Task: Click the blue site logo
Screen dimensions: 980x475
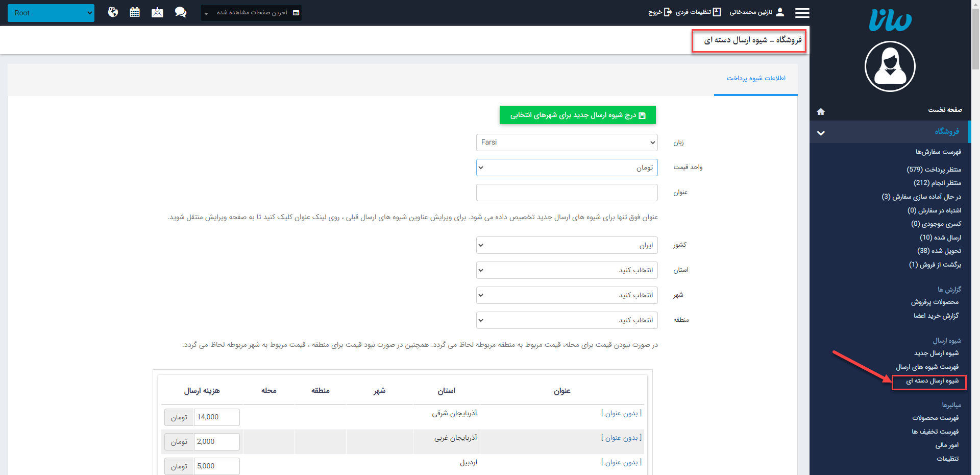Action: 890,20
